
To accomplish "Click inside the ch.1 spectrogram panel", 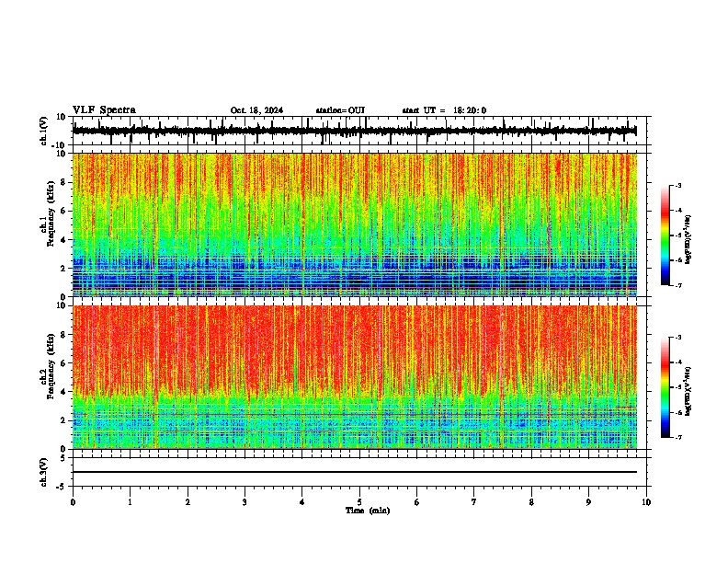I will (x=354, y=224).
